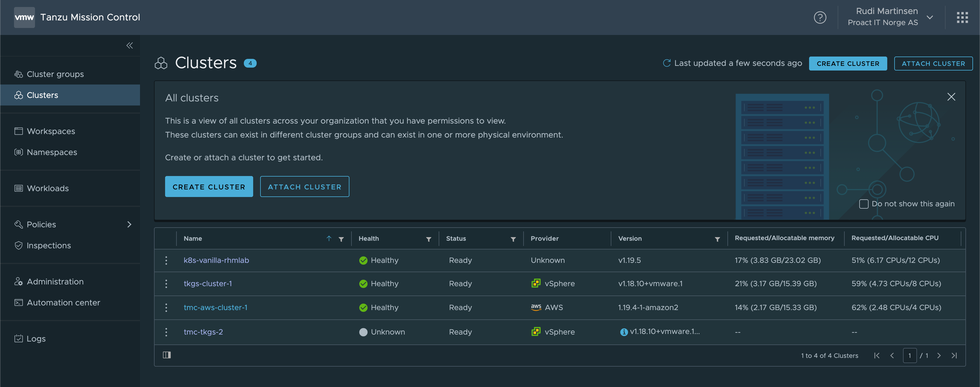Open the Version column filter icon
The width and height of the screenshot is (980, 387).
(x=717, y=239)
